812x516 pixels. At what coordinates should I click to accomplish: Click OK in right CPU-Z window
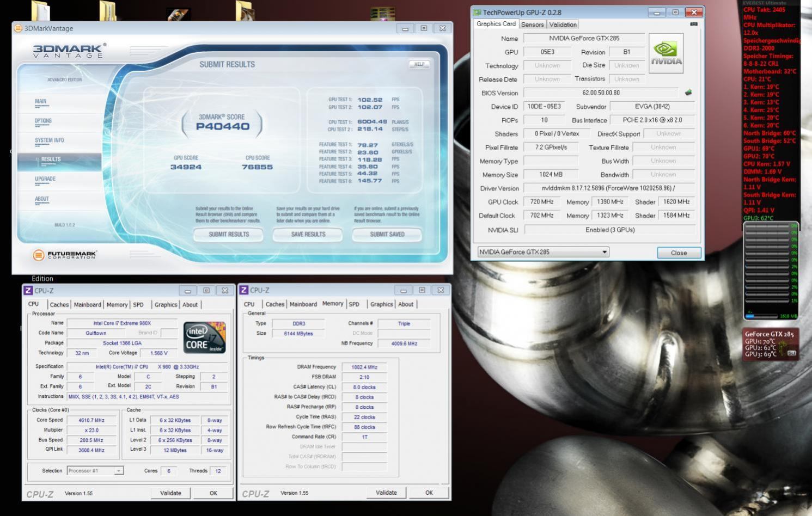click(429, 493)
